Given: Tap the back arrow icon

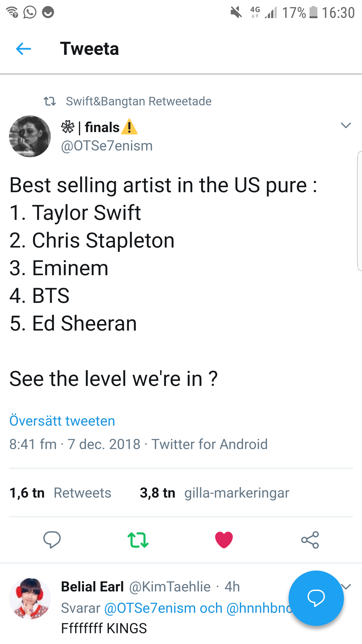Looking at the screenshot, I should [23, 49].
